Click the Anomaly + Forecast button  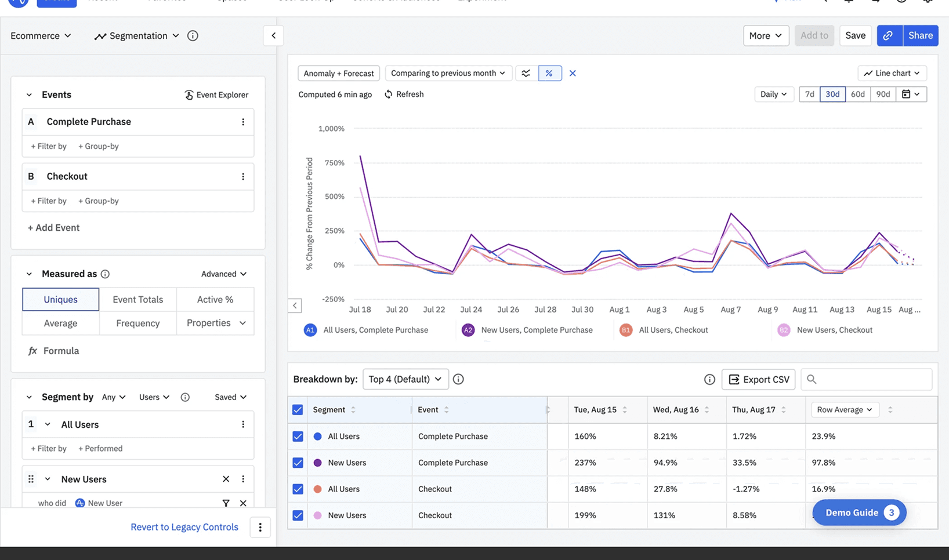pos(339,73)
